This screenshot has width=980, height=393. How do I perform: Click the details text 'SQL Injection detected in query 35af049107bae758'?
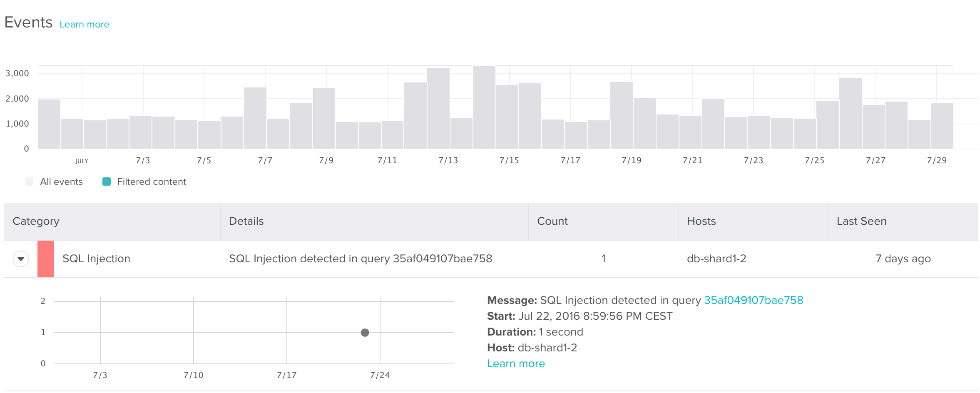pyautogui.click(x=361, y=259)
